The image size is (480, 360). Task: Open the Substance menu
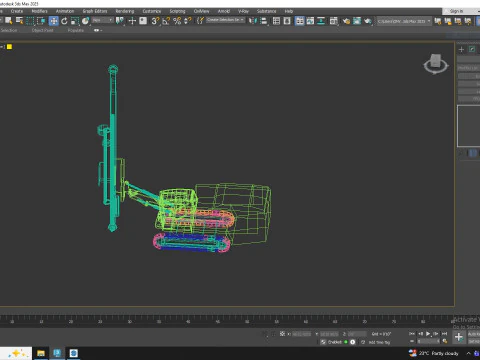[266, 11]
